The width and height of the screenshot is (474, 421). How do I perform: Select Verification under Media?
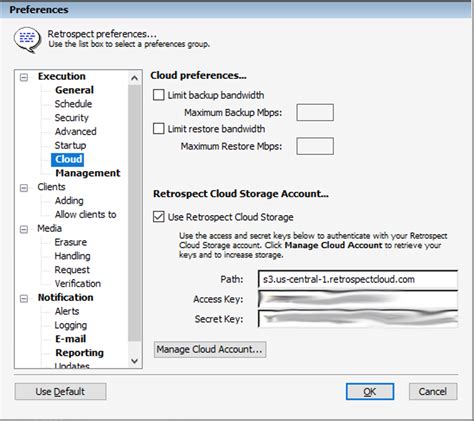point(78,284)
